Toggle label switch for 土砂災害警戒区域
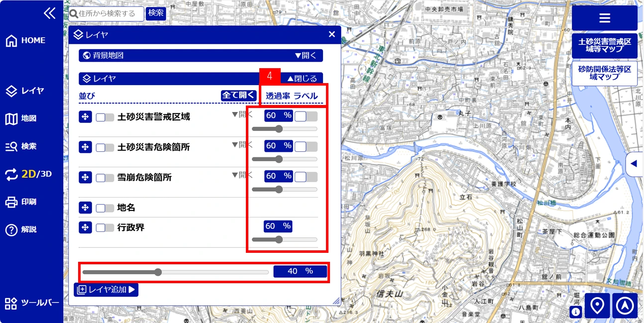The image size is (644, 323). [306, 116]
